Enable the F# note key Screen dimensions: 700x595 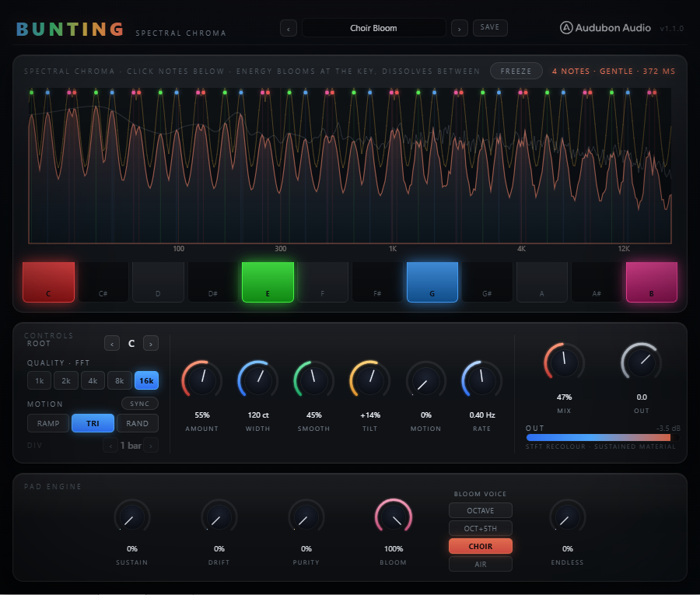(377, 282)
